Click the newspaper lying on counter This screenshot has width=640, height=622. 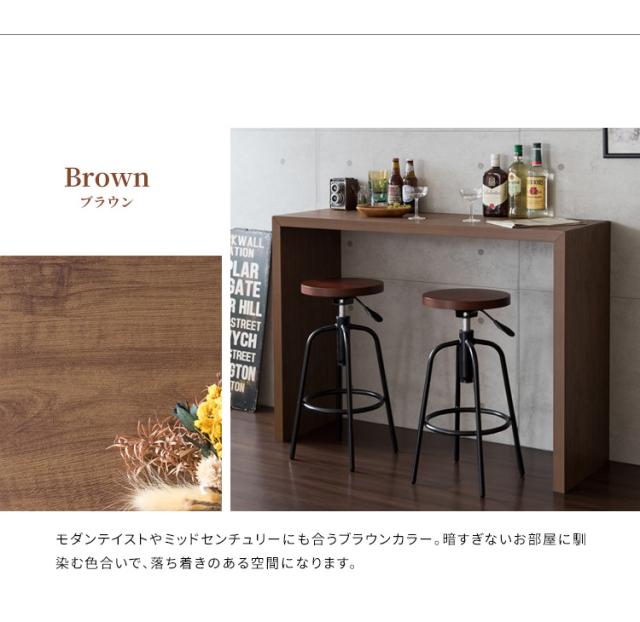[x=533, y=222]
